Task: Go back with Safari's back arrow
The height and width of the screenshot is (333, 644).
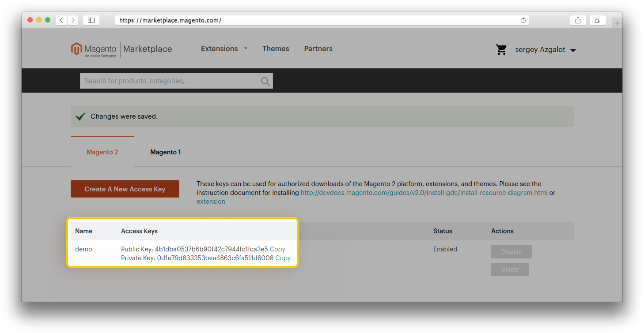Action: (x=61, y=20)
